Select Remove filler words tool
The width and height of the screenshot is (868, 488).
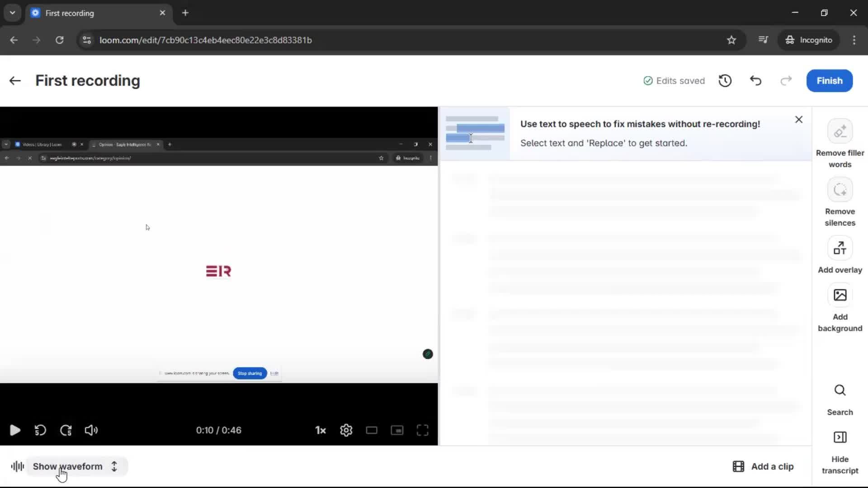pos(840,131)
